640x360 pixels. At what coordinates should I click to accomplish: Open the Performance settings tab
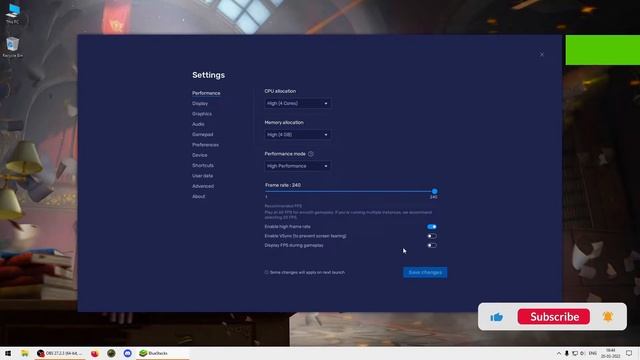[x=206, y=93]
